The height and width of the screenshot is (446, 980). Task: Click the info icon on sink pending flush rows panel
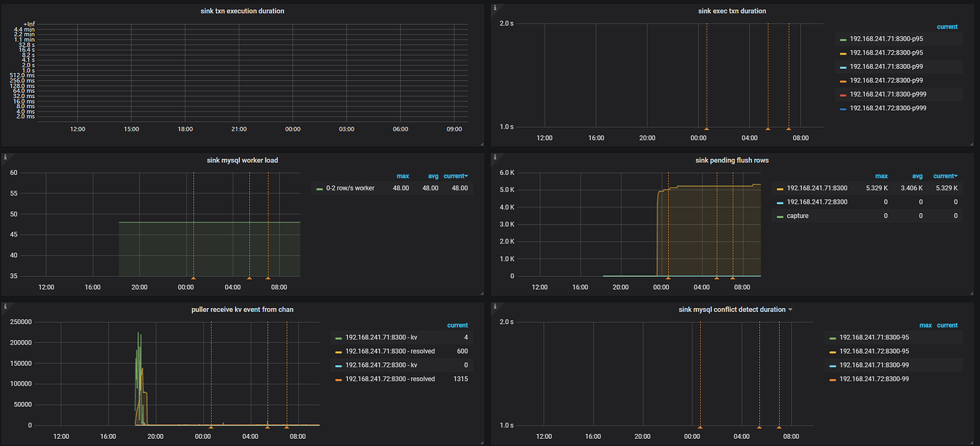tap(495, 156)
